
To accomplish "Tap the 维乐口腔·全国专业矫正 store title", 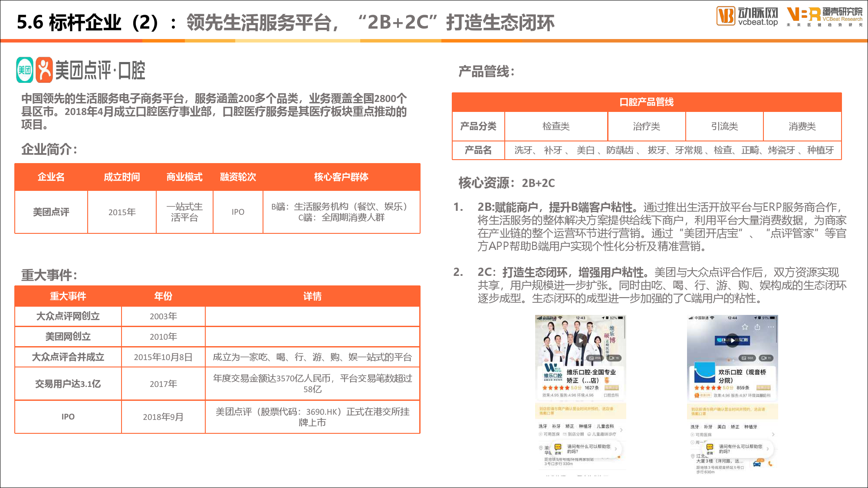I will 591,376.
